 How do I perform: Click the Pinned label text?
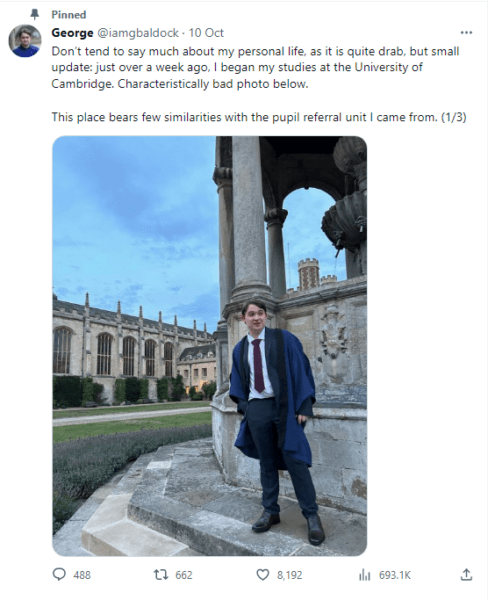[x=69, y=15]
